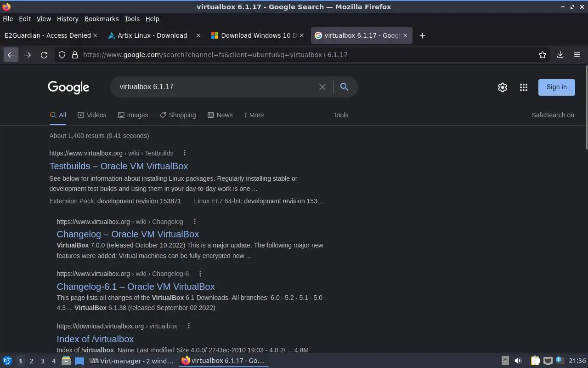
Task: Open the tracking protection shield icon
Action: pyautogui.click(x=62, y=55)
